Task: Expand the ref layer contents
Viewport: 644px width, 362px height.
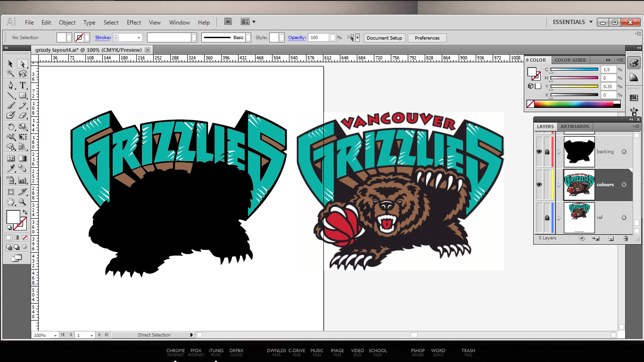Action: (x=559, y=218)
